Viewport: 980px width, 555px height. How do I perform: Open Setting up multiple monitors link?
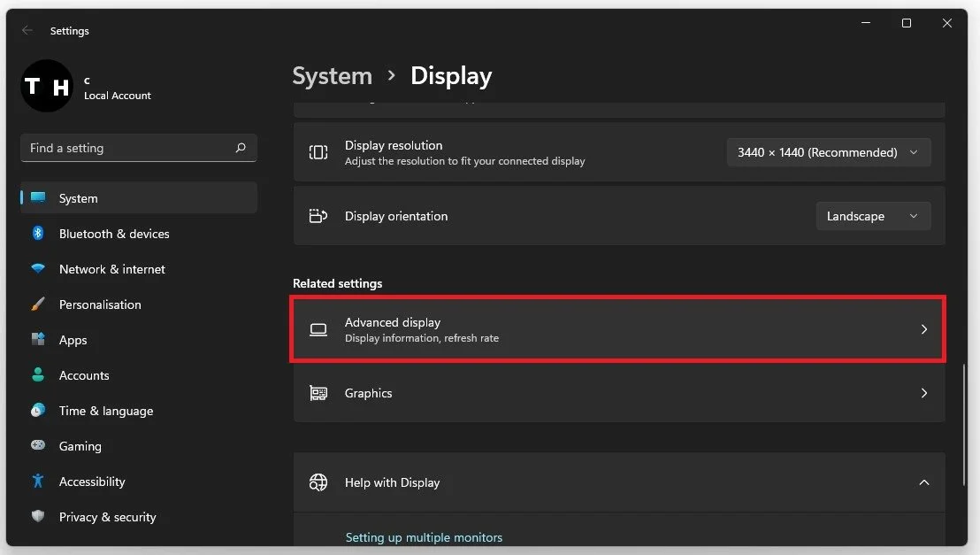click(x=424, y=537)
